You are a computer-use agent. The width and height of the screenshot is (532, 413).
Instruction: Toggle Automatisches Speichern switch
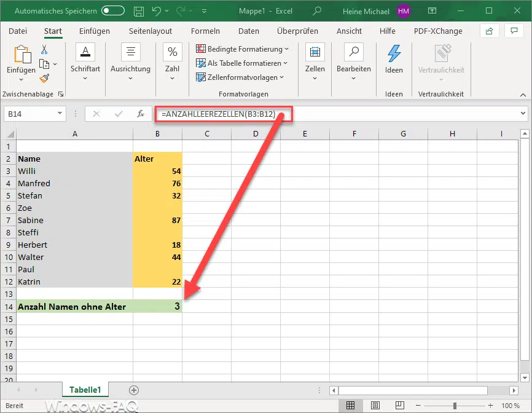(x=113, y=11)
